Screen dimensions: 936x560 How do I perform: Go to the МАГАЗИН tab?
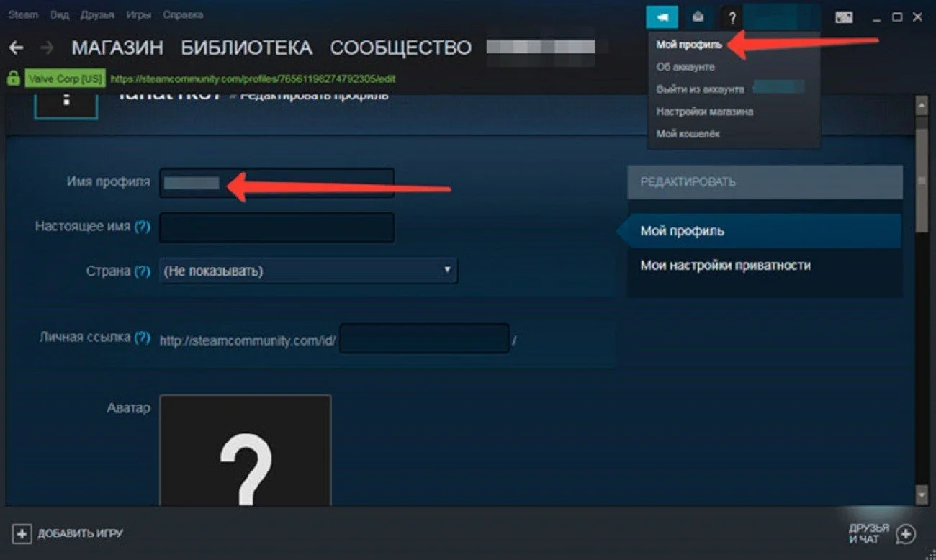(x=117, y=48)
